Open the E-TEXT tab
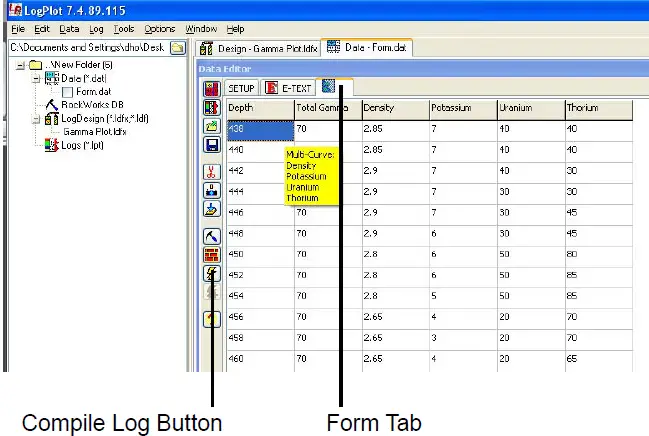 [288, 88]
